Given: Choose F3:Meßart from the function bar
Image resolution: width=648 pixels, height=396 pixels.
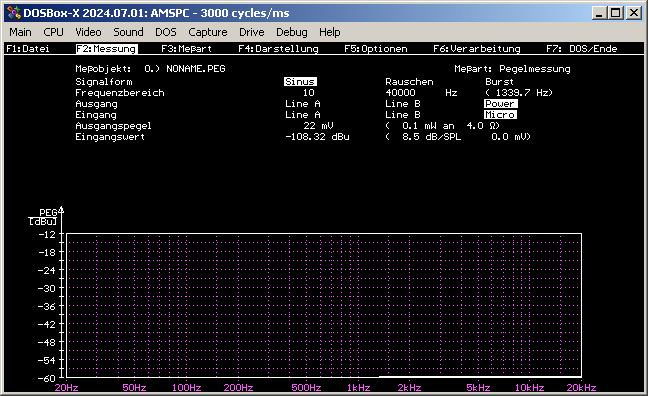Looking at the screenshot, I should point(186,49).
